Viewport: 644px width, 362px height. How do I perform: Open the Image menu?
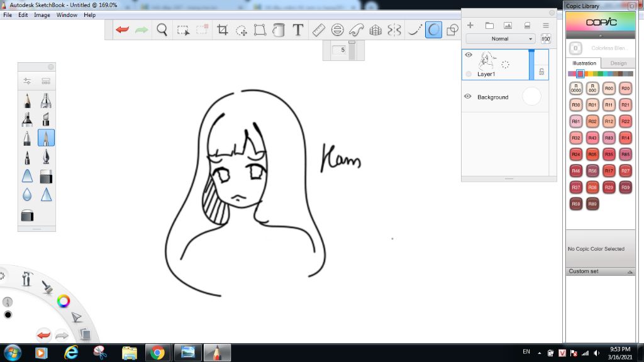[42, 15]
